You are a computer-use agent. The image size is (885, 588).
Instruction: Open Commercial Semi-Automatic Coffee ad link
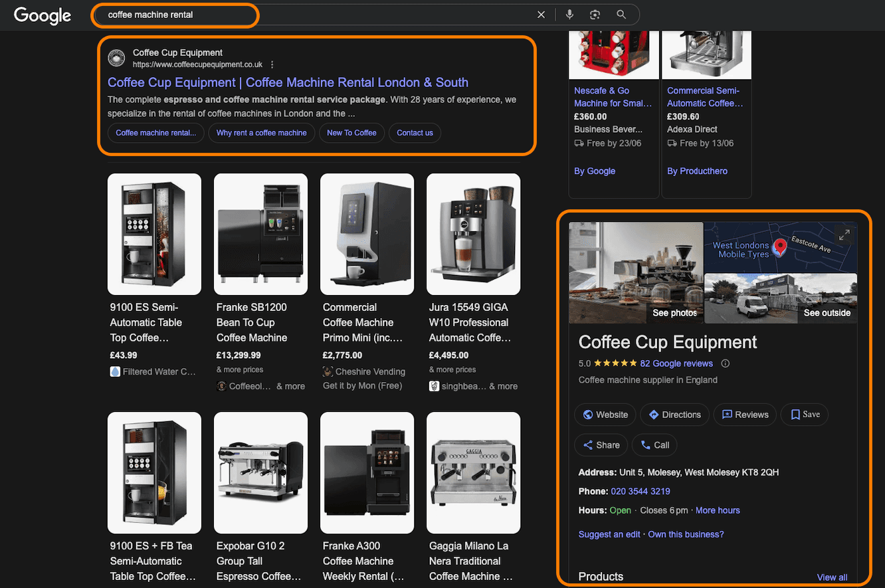(705, 97)
